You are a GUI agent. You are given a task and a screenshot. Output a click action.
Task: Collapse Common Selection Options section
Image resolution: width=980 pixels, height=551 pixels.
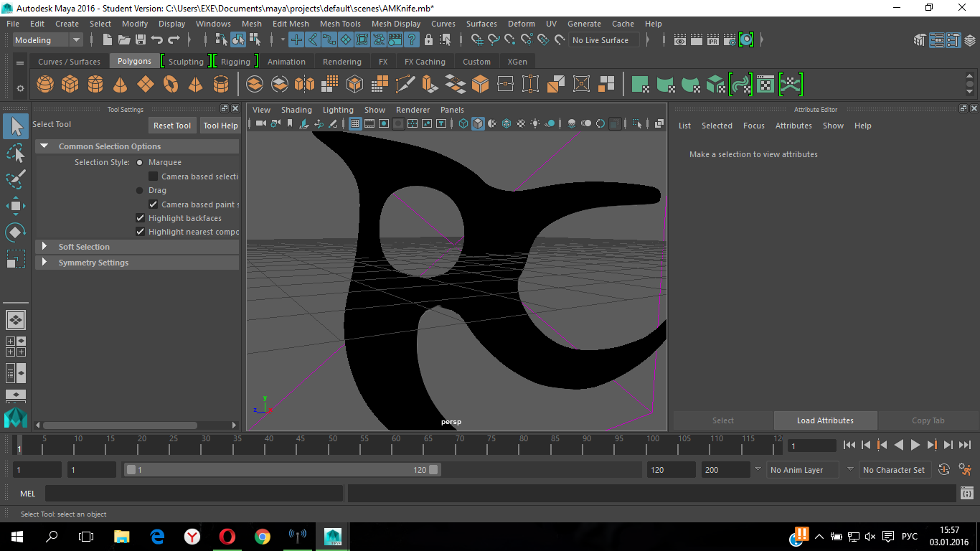coord(44,146)
